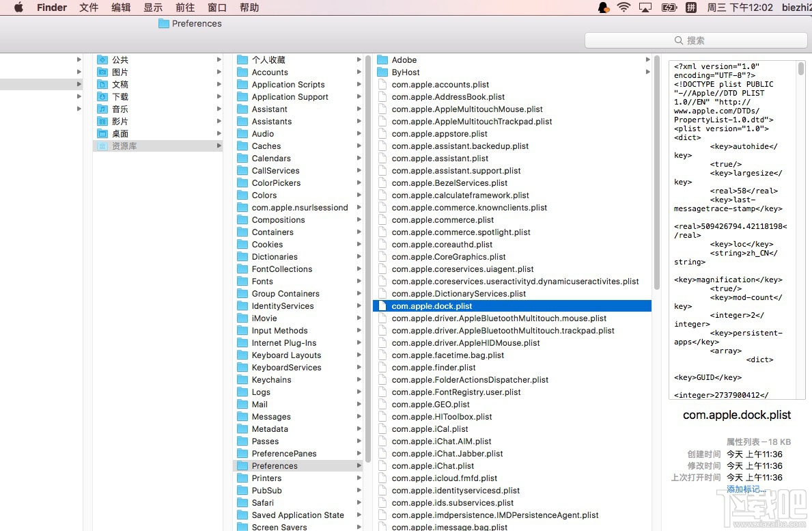This screenshot has width=812, height=531.
Task: Click the 添加标记 link
Action: pyautogui.click(x=746, y=489)
